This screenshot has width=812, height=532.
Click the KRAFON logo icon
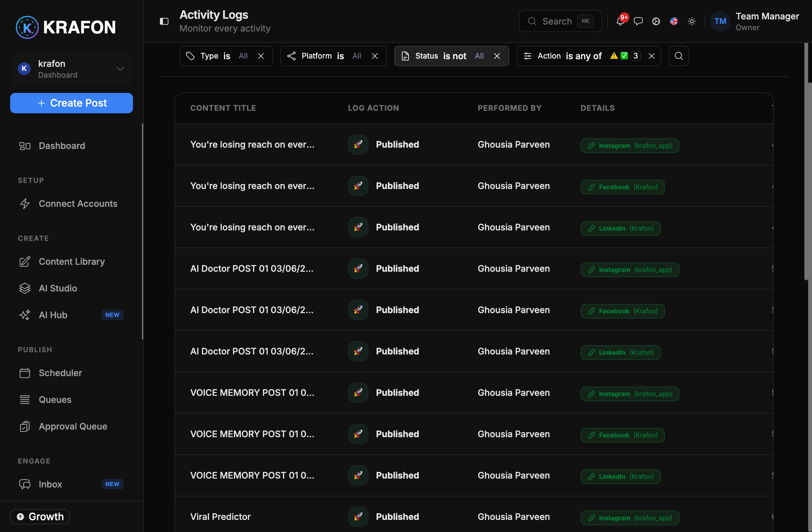pos(27,27)
